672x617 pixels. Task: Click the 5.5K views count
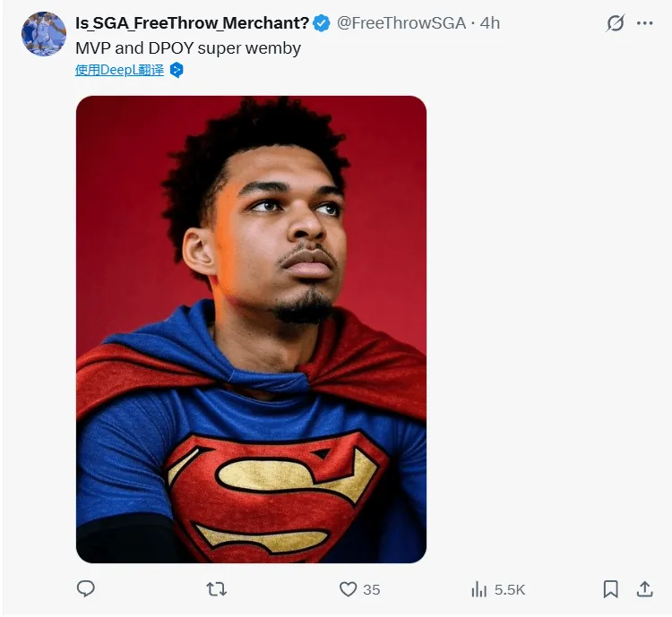509,589
